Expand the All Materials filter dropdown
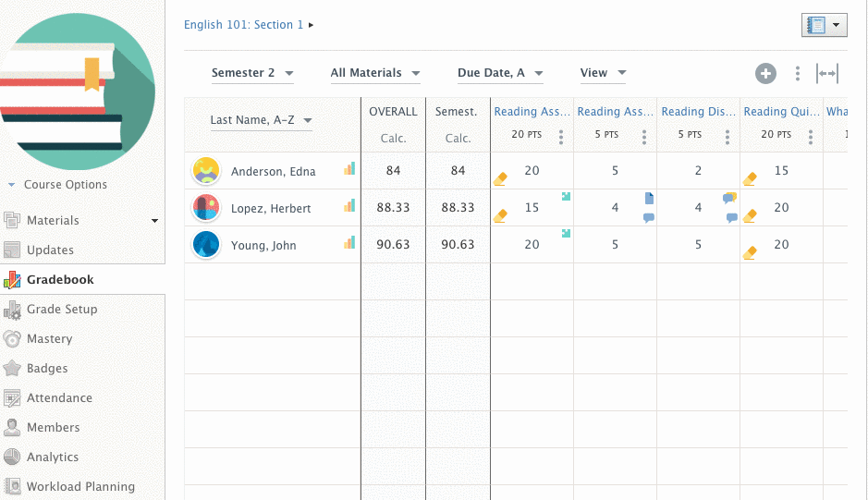Screen dimensions: 868x500 [375, 73]
